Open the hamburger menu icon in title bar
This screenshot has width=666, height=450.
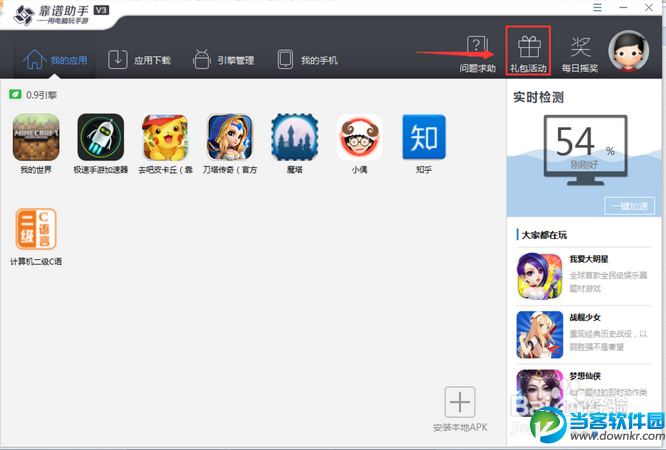(x=597, y=7)
